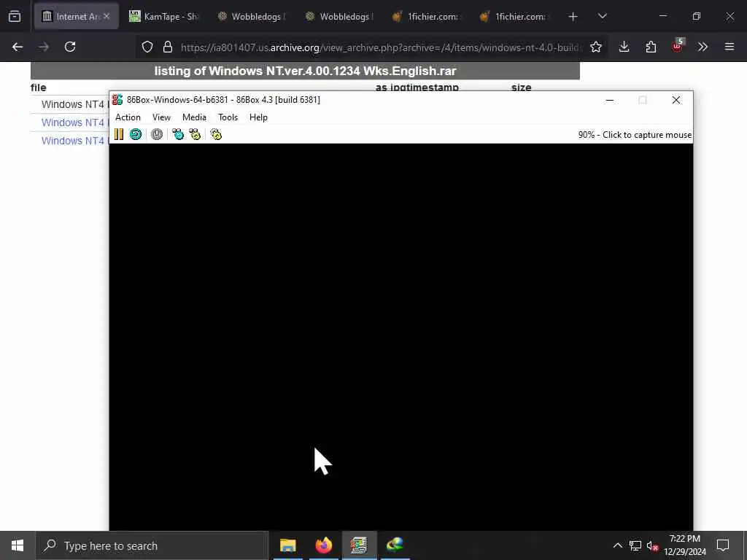Click the archive.org URL in the address bar

coord(380,47)
